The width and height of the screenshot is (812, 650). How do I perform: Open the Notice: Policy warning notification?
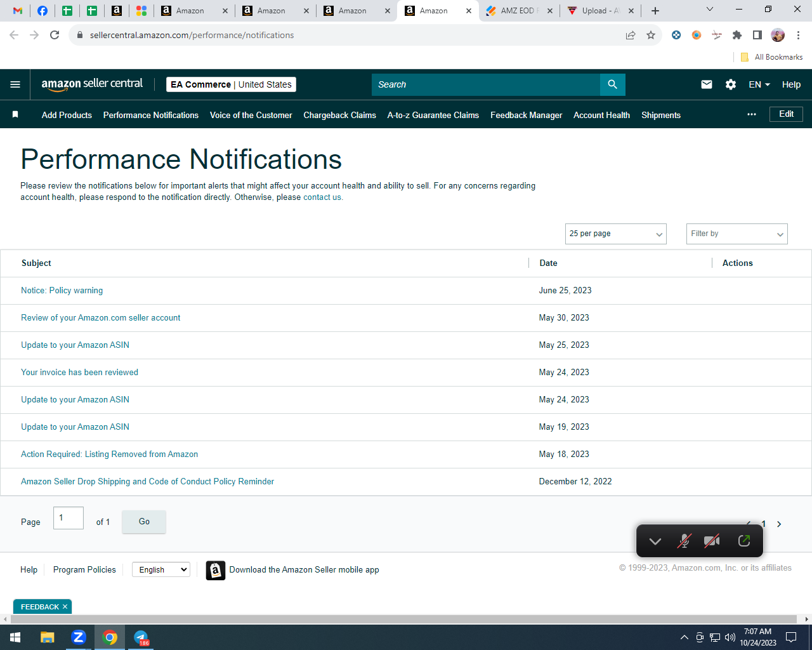click(62, 291)
